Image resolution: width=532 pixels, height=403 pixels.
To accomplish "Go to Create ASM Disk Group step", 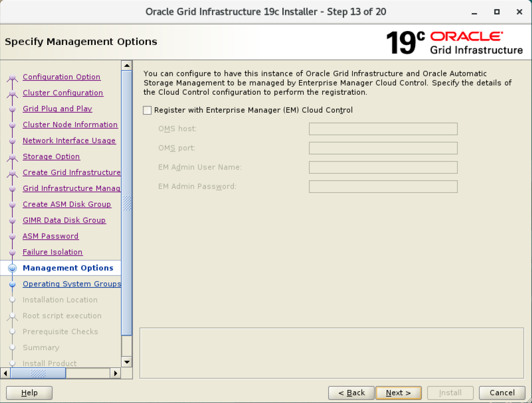I will point(67,204).
